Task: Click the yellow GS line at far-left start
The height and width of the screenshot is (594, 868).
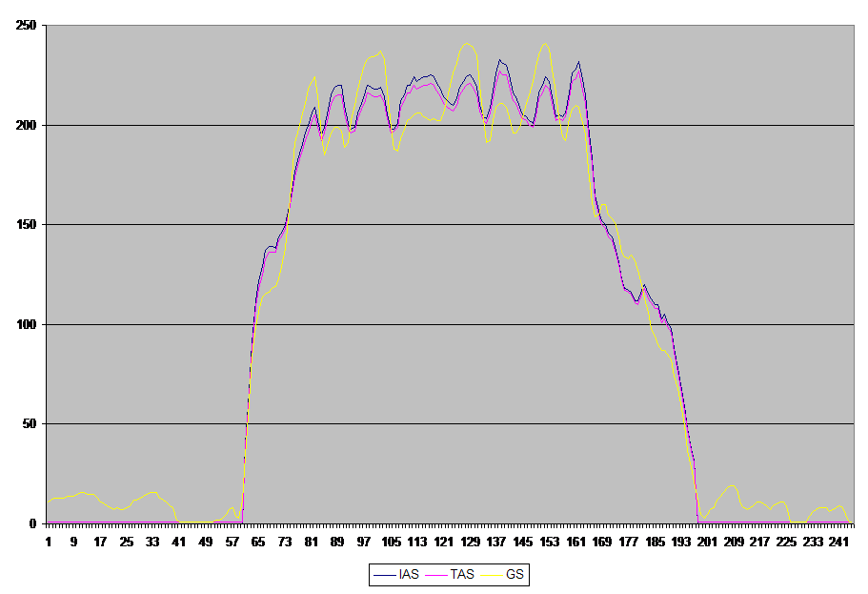Action: tap(50, 500)
